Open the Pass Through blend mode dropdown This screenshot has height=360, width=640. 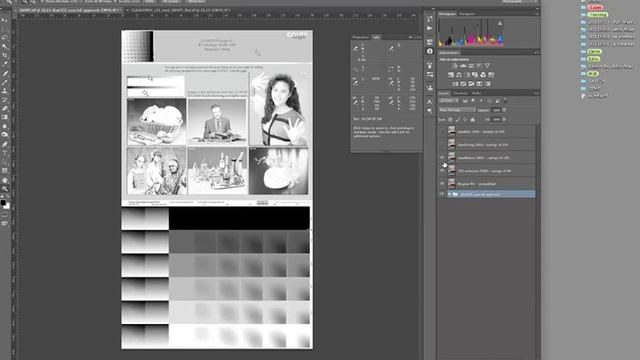457,110
